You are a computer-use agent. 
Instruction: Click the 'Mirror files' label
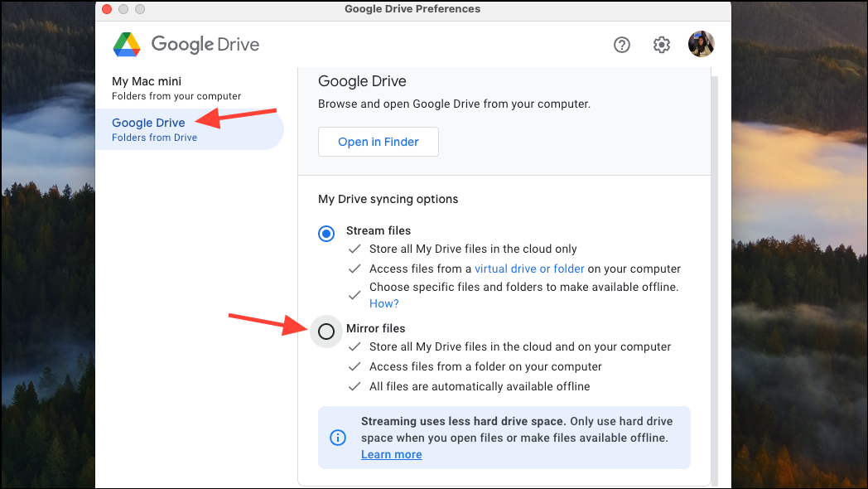click(375, 328)
